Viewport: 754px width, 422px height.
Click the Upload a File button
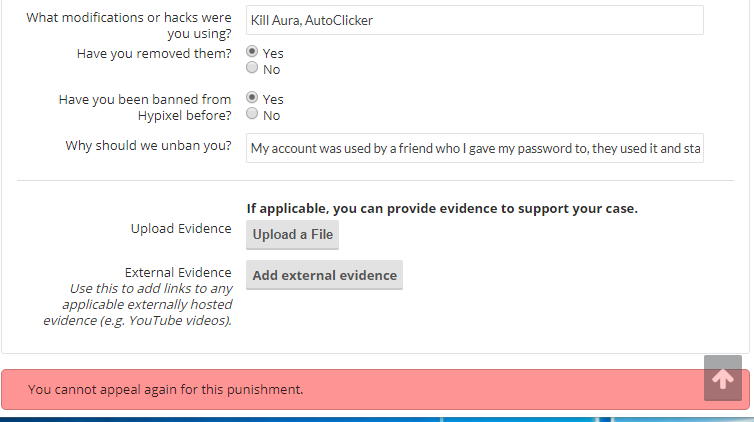click(293, 235)
